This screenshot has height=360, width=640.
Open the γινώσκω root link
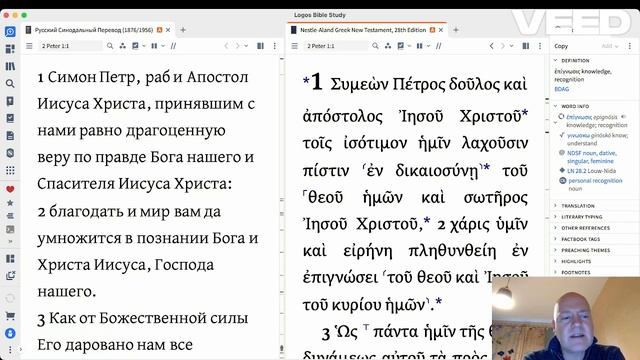tap(578, 135)
